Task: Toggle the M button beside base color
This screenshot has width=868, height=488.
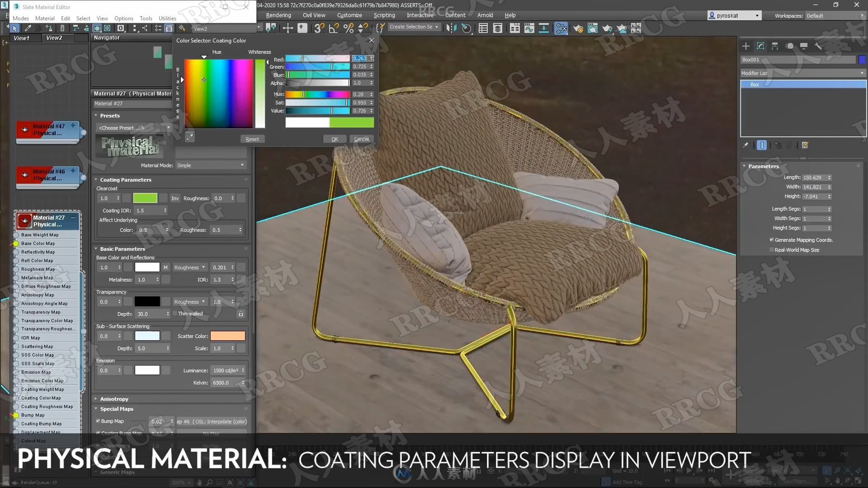Action: [x=165, y=267]
